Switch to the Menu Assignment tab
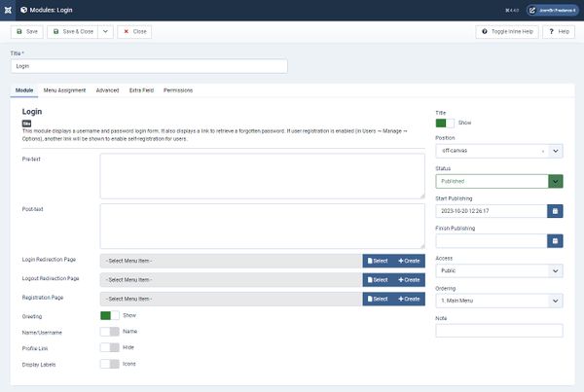Screen dimensions: 584x392 tap(64, 90)
